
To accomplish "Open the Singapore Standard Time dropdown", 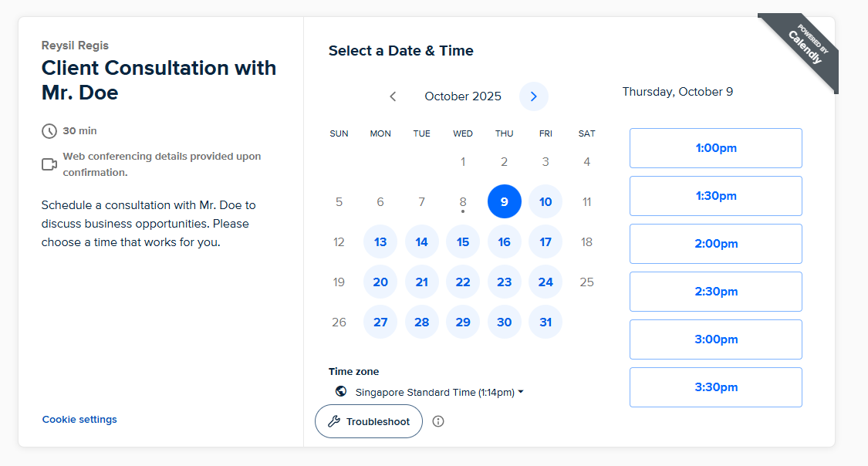I will click(x=439, y=392).
